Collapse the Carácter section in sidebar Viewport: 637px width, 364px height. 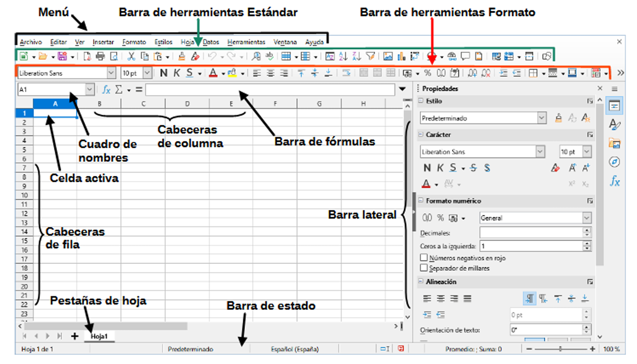(x=421, y=135)
